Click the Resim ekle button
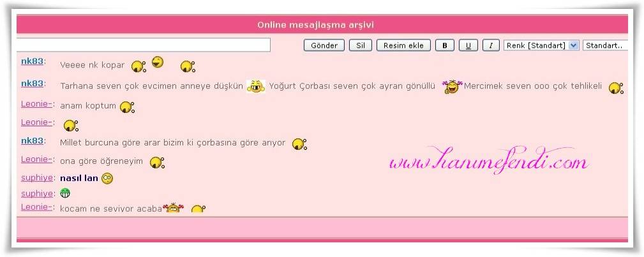Viewport: 644px width, 257px height. (403, 45)
